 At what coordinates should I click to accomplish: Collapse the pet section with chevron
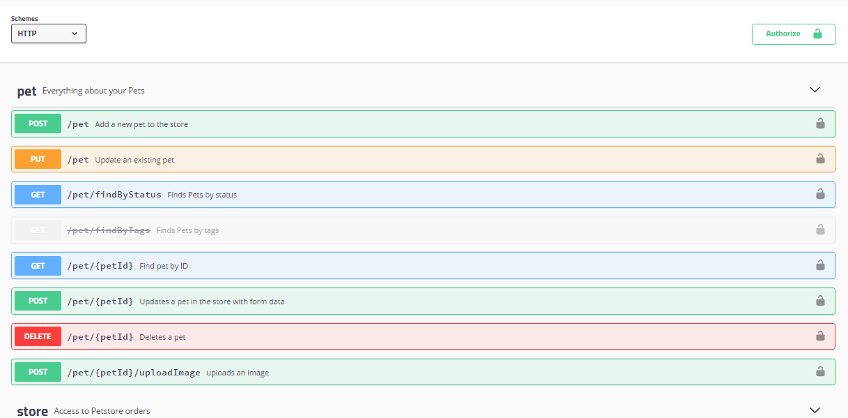click(x=814, y=90)
